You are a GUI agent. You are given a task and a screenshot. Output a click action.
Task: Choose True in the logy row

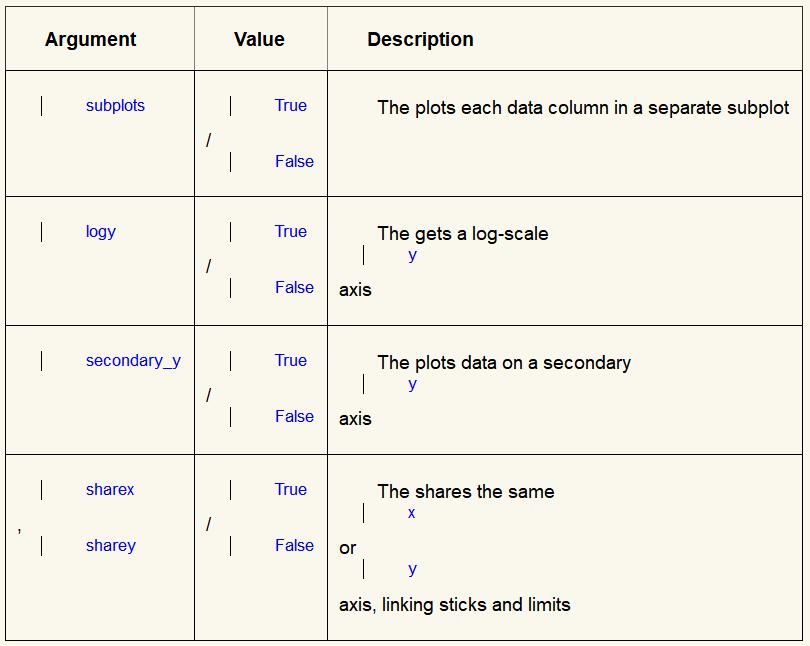point(291,232)
